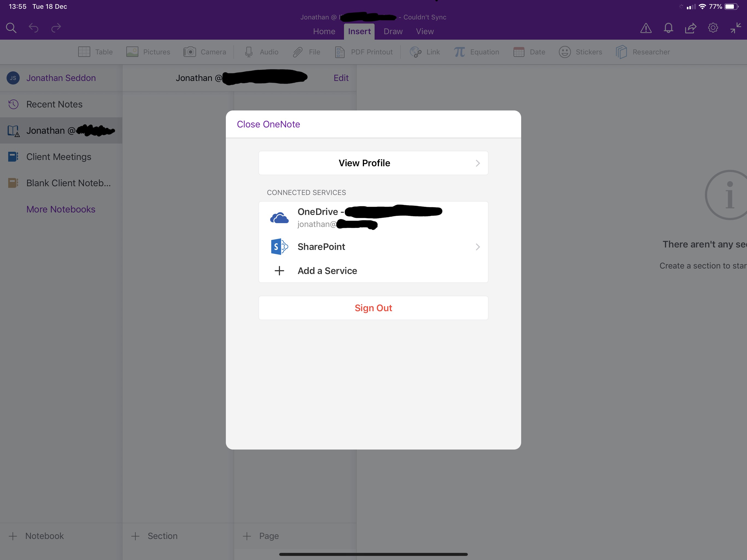Click the redo arrow icon

click(56, 28)
